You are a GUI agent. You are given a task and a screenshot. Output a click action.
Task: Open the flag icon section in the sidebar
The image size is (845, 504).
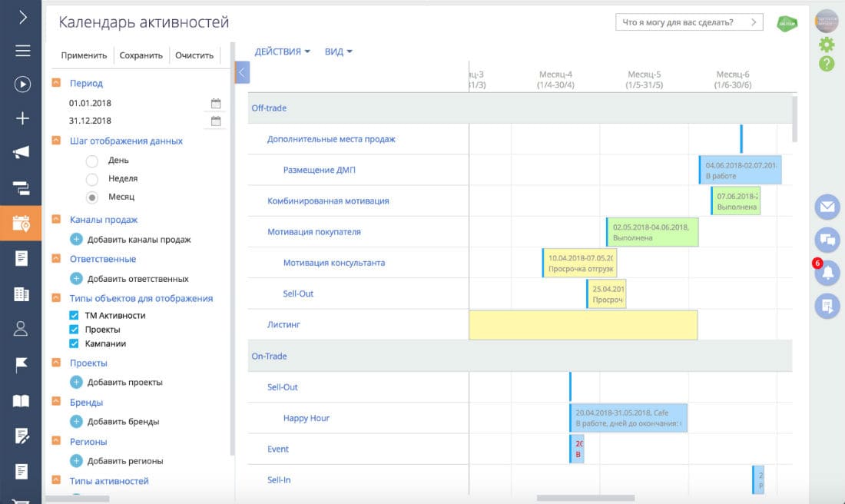22,365
